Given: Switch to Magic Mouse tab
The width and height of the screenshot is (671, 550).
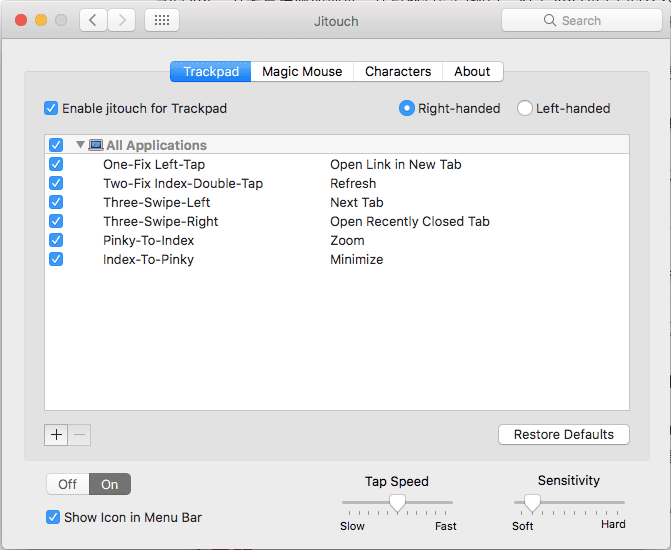Looking at the screenshot, I should [302, 71].
